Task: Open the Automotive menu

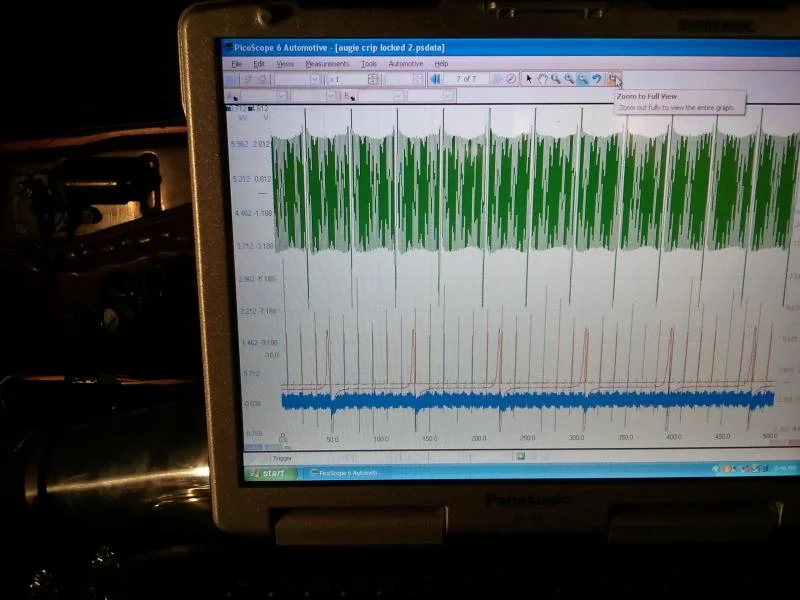Action: click(405, 63)
